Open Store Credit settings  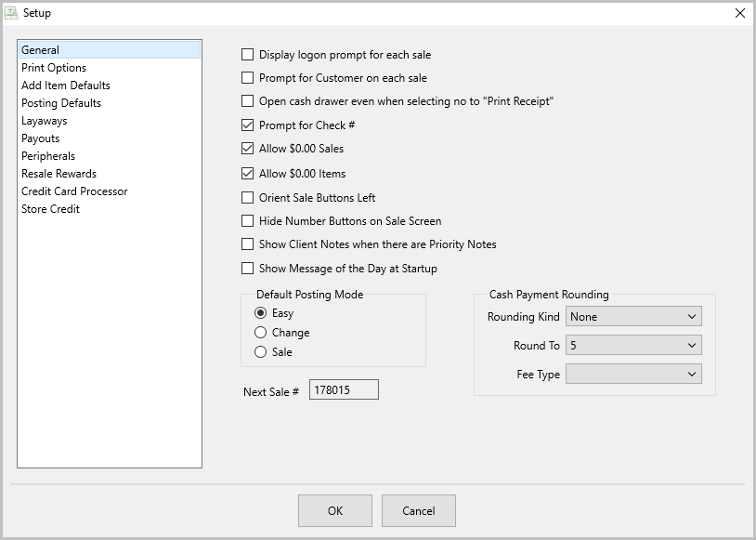coord(110,209)
